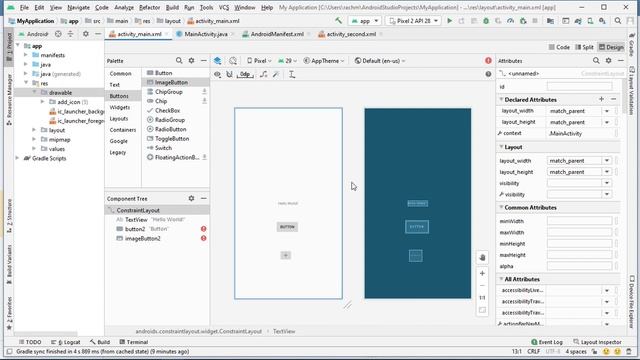Open the Logcat tool window
The image size is (640, 360).
click(x=66, y=342)
